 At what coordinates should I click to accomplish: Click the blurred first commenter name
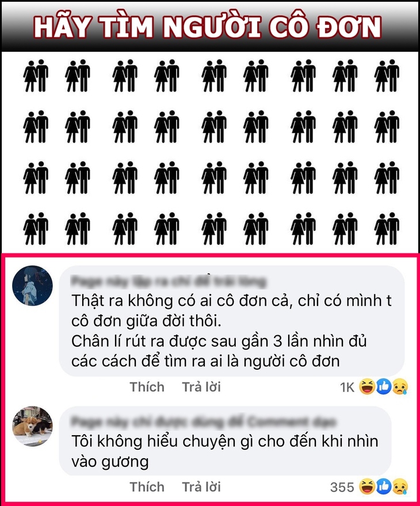point(169,281)
